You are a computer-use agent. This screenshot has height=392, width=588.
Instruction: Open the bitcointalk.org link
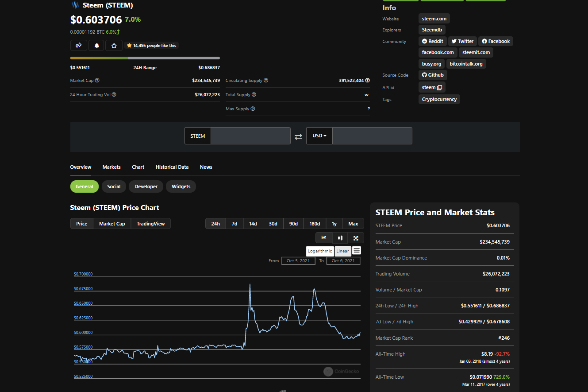click(466, 64)
